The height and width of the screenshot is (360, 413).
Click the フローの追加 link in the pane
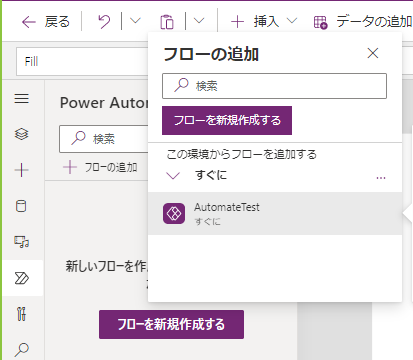click(x=100, y=167)
